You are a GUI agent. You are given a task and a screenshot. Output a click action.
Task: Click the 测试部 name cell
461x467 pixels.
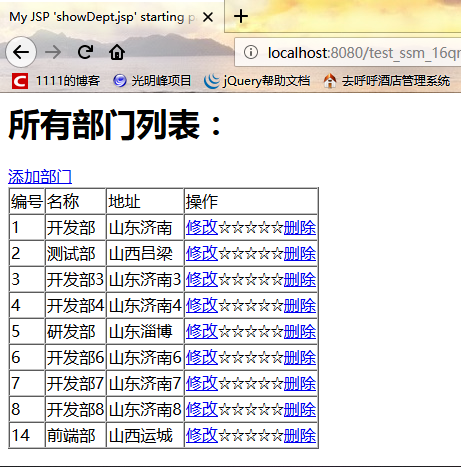pos(76,254)
